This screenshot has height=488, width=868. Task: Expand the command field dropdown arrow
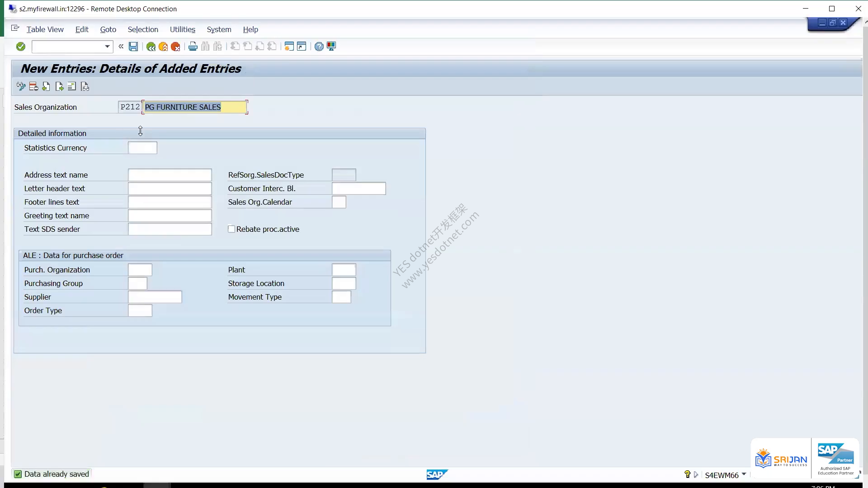point(107,47)
